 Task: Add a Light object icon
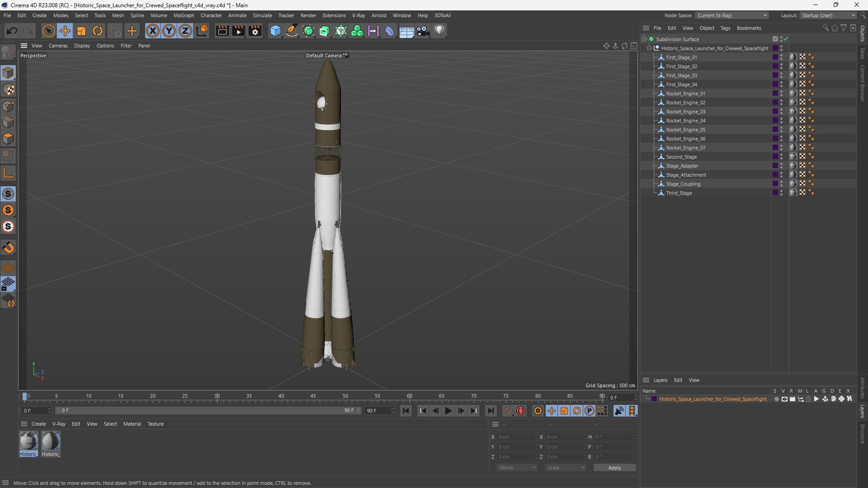[x=439, y=31]
